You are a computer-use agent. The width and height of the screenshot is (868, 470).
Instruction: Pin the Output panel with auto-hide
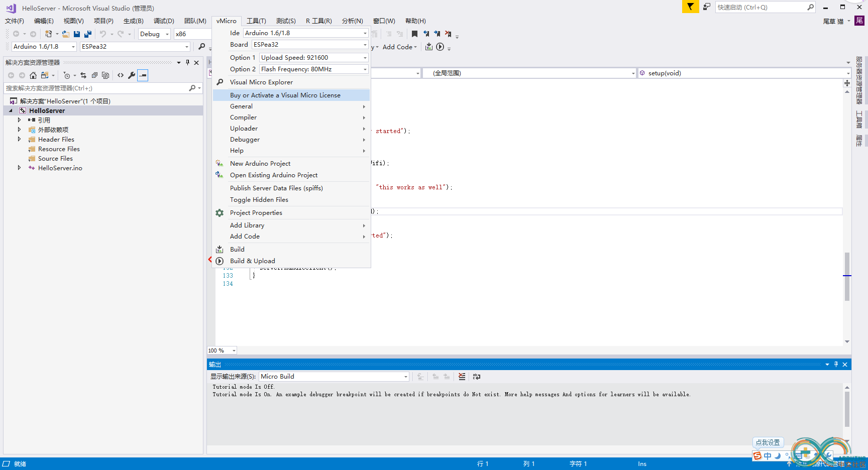pos(836,365)
